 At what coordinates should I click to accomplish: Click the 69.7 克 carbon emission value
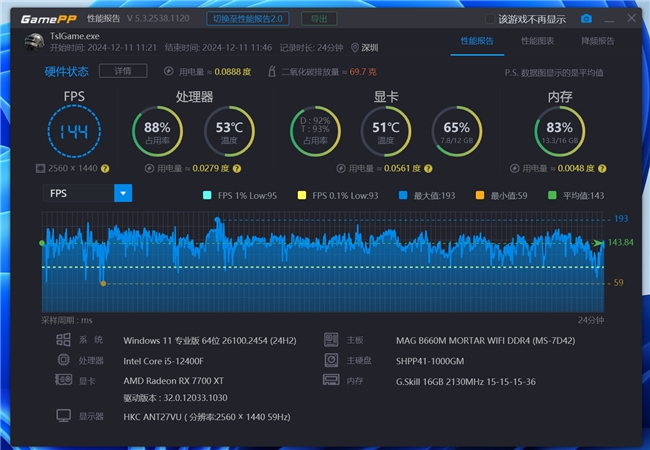[363, 72]
